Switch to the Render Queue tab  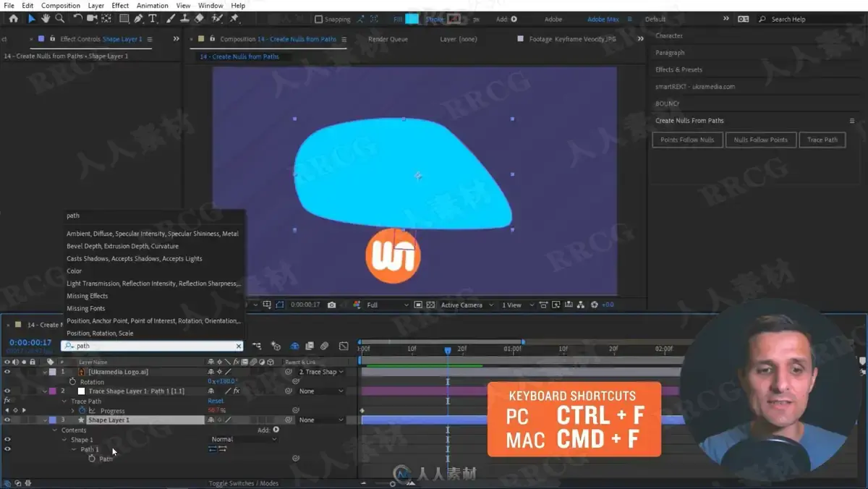click(388, 39)
